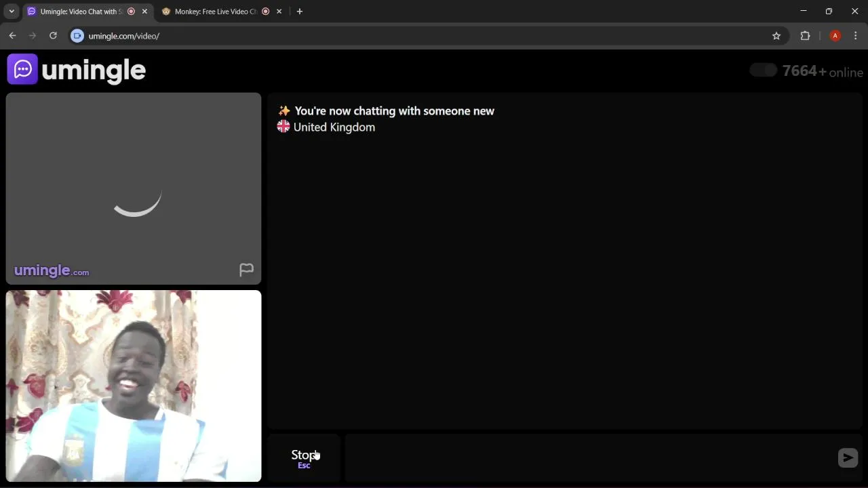
Task: Go back to previous page
Action: click(x=12, y=36)
